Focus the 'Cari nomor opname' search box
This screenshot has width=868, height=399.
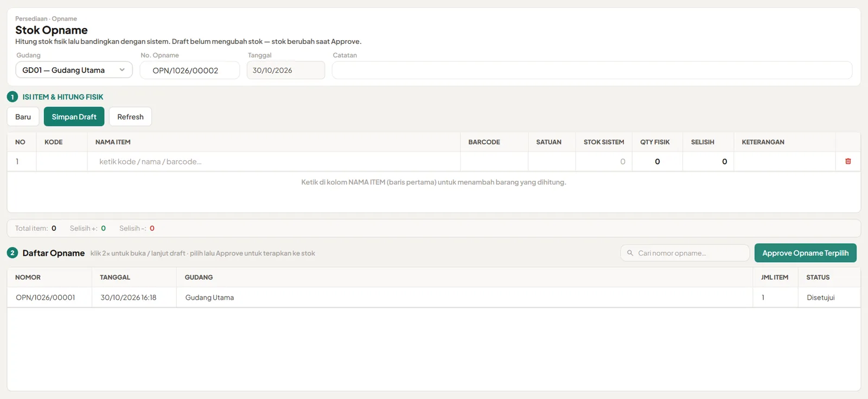click(x=685, y=253)
